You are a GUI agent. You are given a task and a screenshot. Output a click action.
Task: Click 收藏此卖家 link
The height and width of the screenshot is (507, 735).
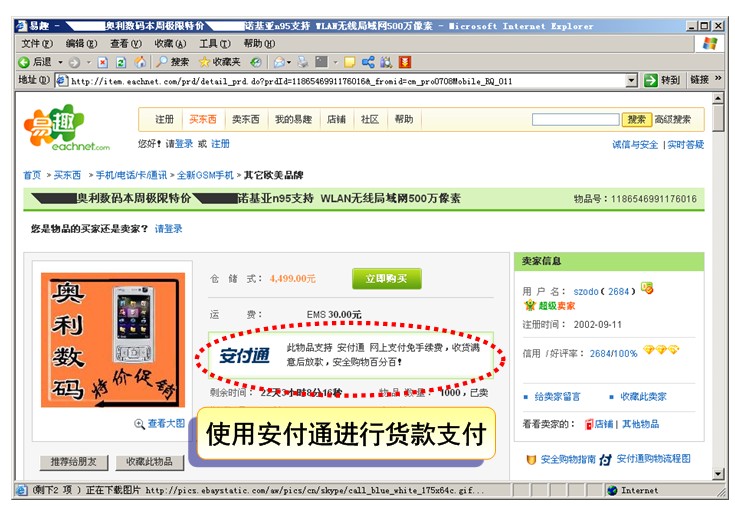(643, 397)
